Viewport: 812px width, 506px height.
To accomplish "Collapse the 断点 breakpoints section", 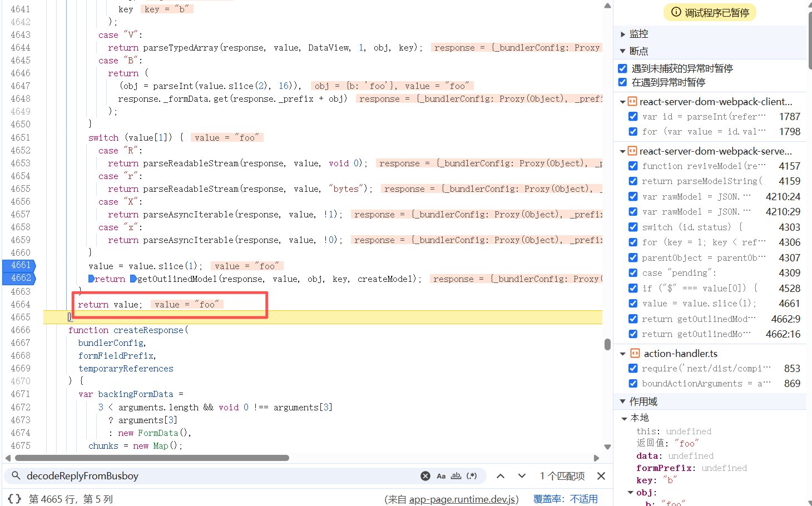I will click(623, 51).
